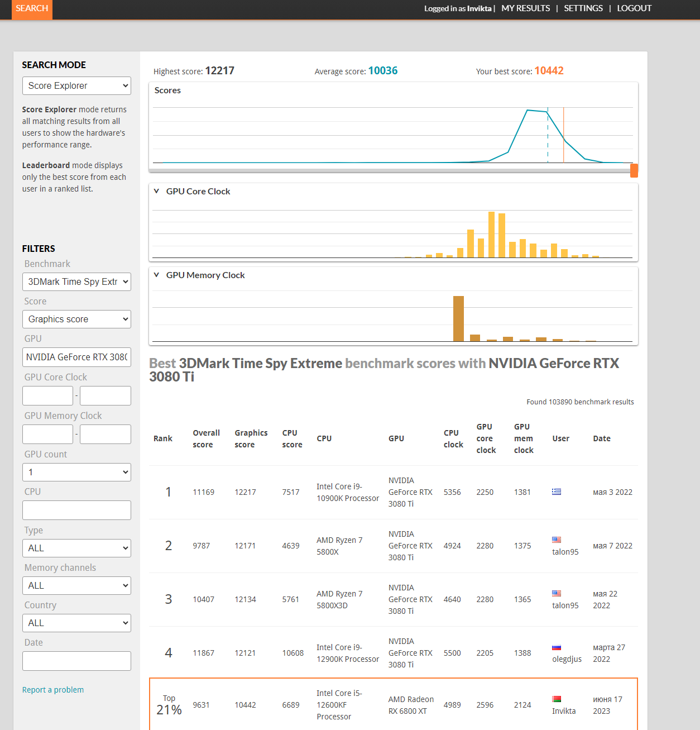
Task: Open SETTINGS in top bar
Action: (583, 8)
